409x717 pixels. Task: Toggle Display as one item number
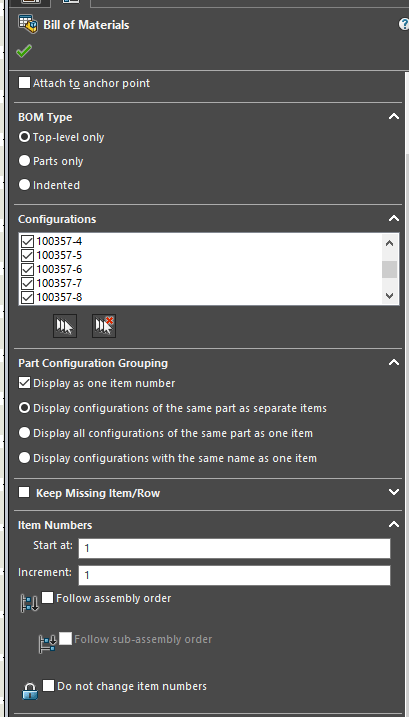[25, 383]
